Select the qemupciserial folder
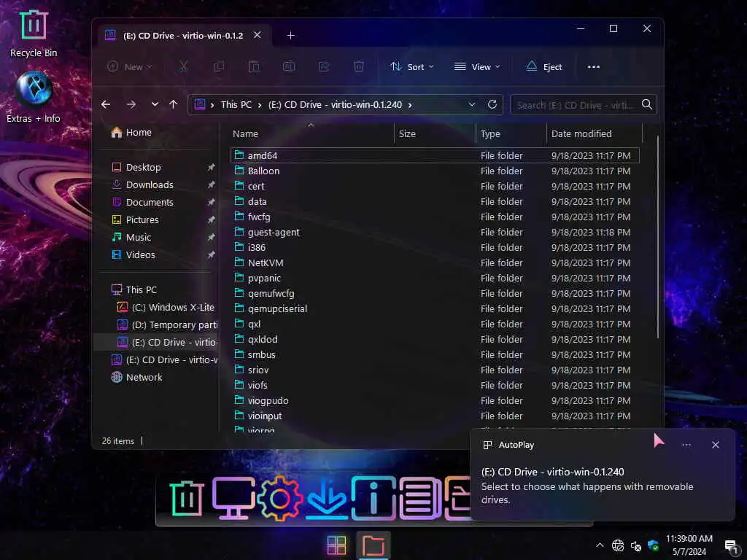Screen dimensions: 747x560 coord(435,308)
